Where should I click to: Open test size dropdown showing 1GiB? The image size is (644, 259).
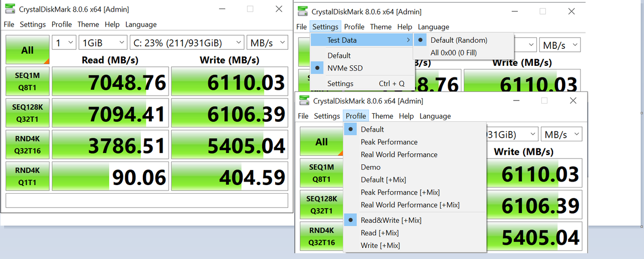point(103,43)
